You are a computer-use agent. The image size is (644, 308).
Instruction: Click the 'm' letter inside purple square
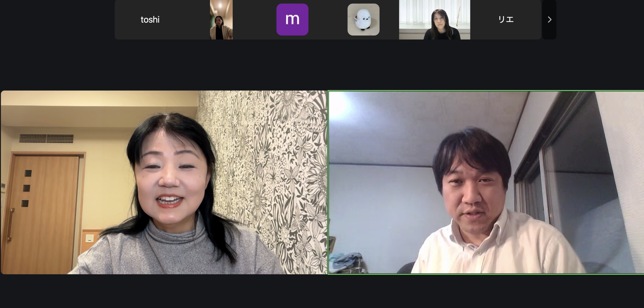point(292,19)
